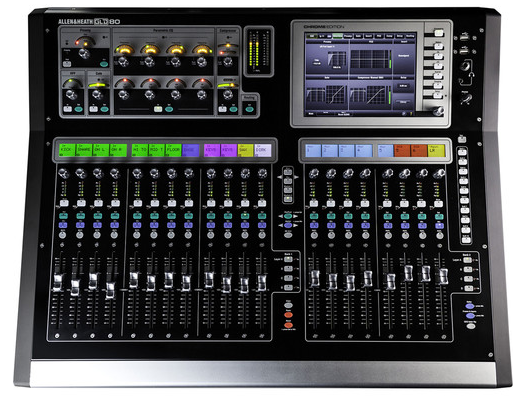530x403 pixels.
Task: Tap the green OH R LCD label
Action: click(x=118, y=150)
